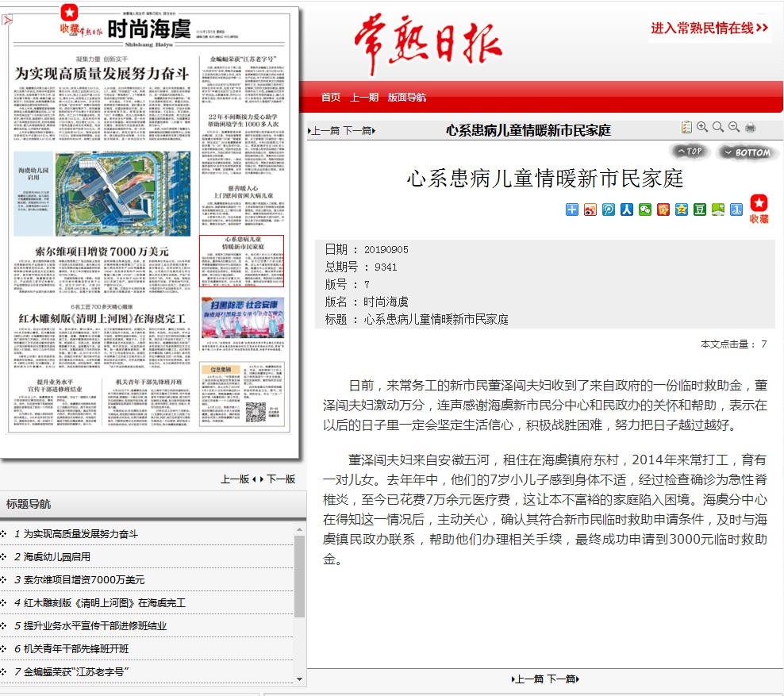Click 红木雕刻版《清明上河图》 headline on page image
The width and height of the screenshot is (784, 696).
pyautogui.click(x=102, y=318)
